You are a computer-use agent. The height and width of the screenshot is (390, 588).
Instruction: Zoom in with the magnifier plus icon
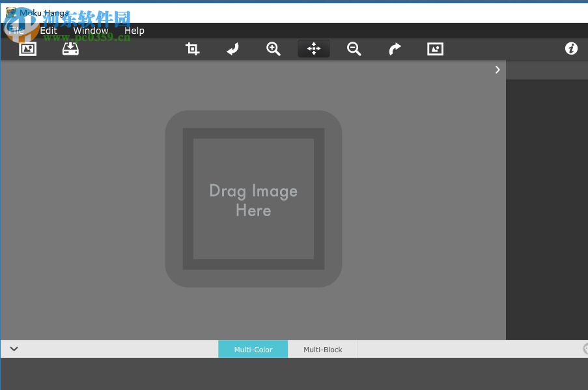273,49
